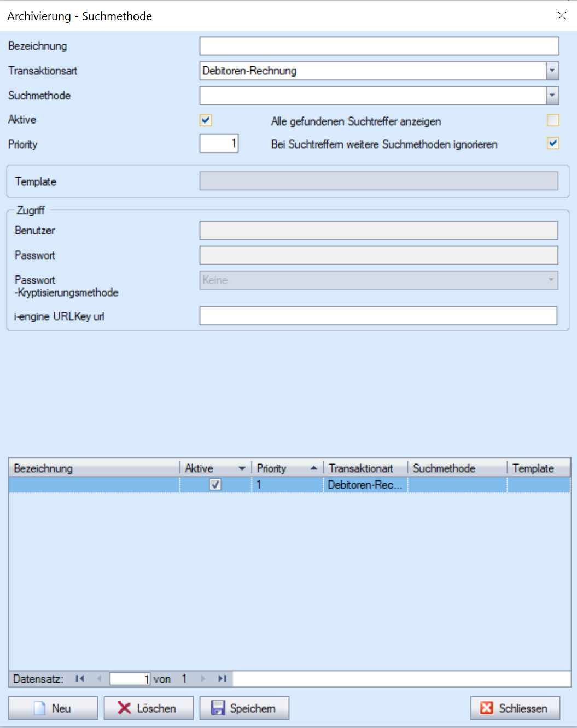Click the Priority number field
The height and width of the screenshot is (728, 577).
pos(219,144)
